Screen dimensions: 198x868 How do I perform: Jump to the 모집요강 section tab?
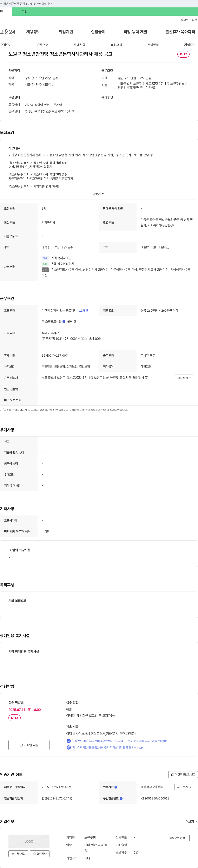click(6, 45)
